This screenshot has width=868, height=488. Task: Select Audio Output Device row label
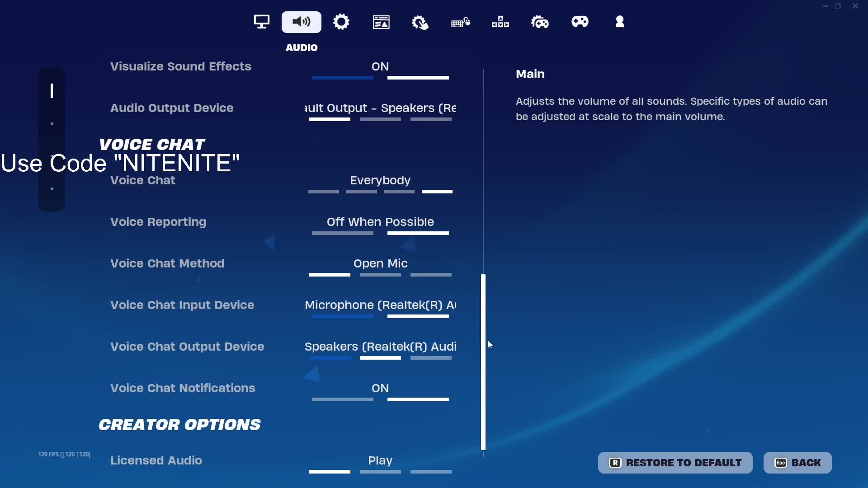coord(172,108)
